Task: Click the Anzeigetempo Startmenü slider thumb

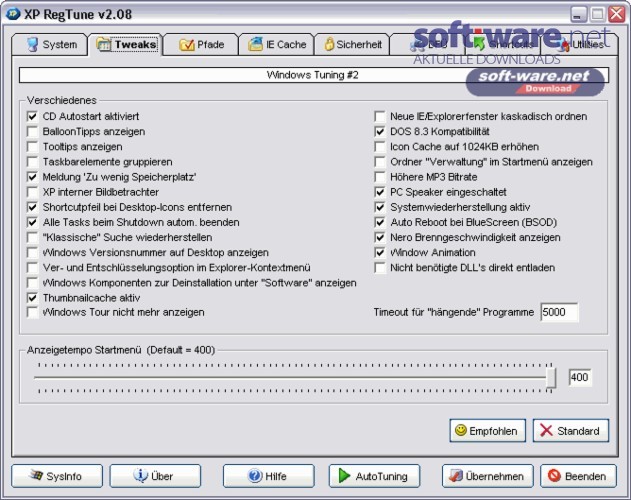Action: click(551, 378)
